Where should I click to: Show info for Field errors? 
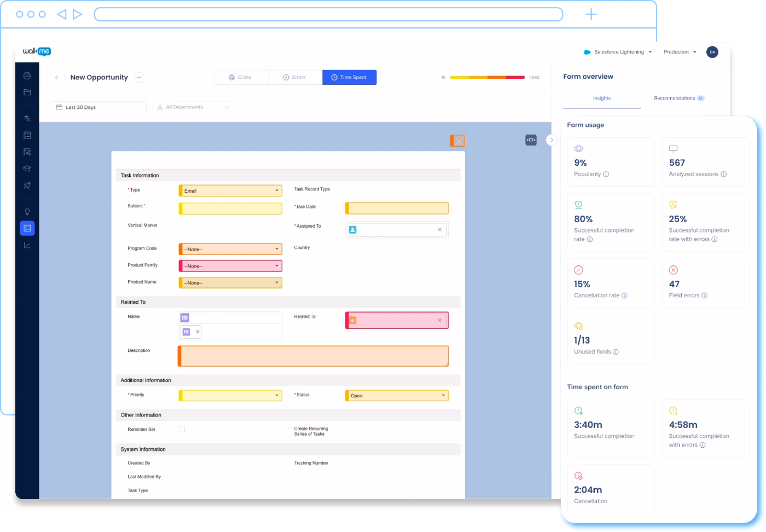coord(704,296)
